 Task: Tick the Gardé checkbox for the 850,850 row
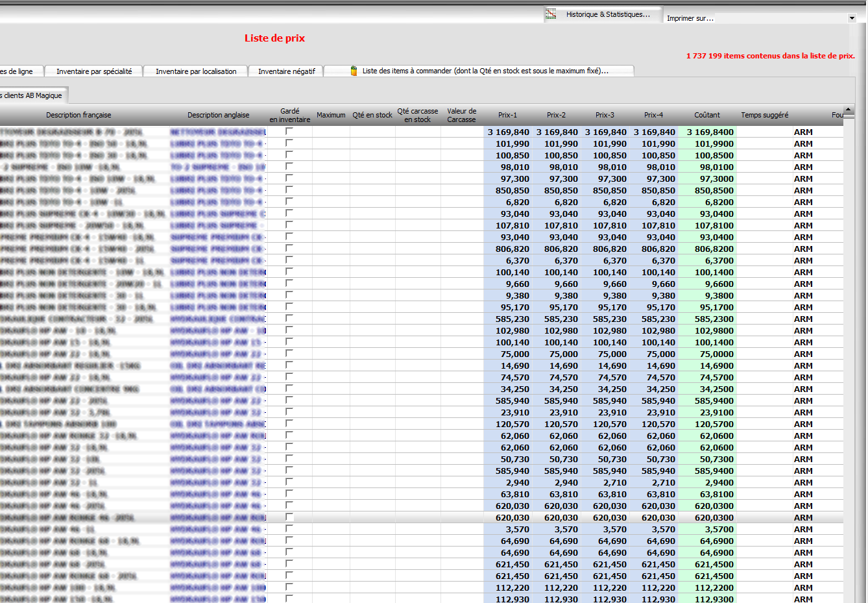289,190
